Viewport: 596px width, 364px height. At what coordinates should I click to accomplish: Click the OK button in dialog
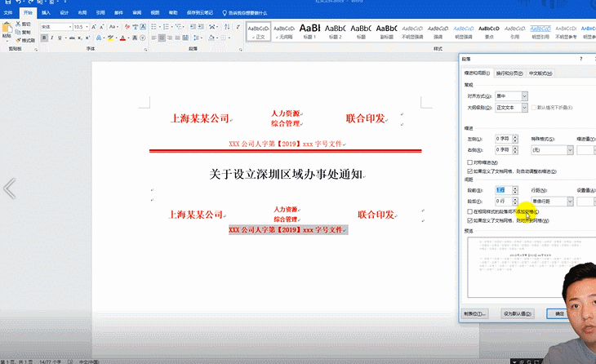coord(558,314)
